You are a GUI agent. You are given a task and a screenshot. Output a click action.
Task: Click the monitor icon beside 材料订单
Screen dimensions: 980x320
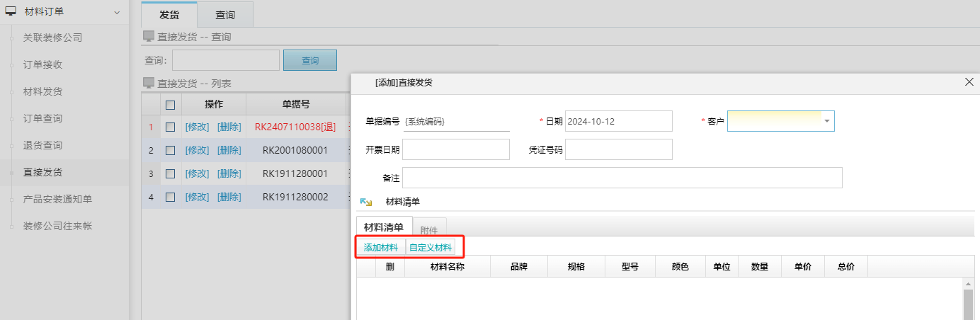tap(11, 11)
